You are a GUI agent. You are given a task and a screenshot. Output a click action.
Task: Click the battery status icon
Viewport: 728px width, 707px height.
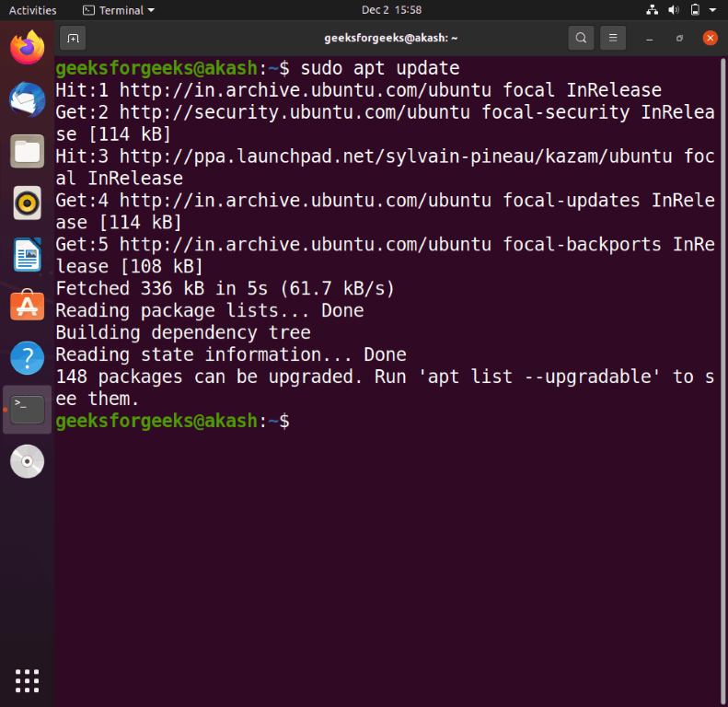coord(695,10)
